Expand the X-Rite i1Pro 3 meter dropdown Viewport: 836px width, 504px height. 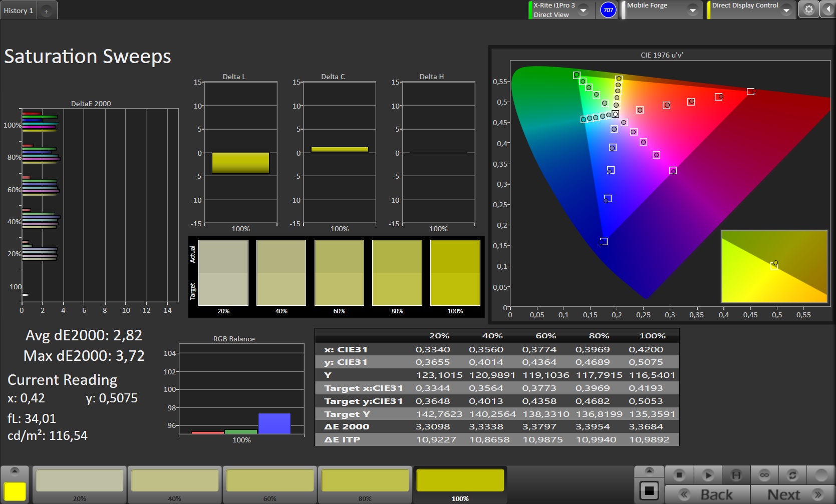(x=583, y=10)
